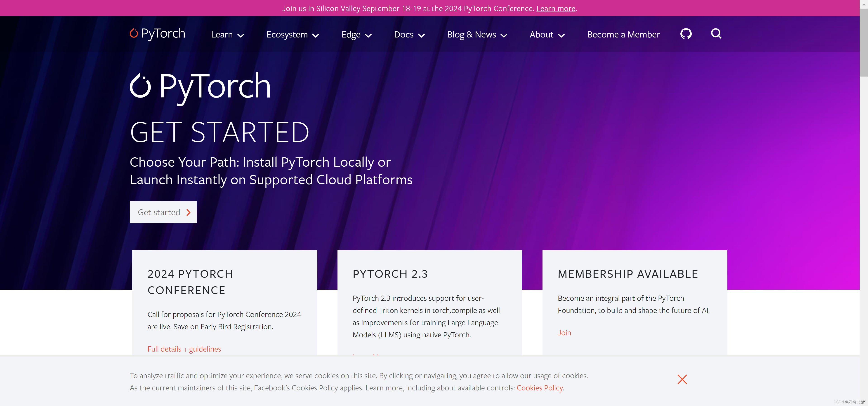This screenshot has height=406, width=868.
Task: Open the Ecosystem menu
Action: (x=287, y=34)
